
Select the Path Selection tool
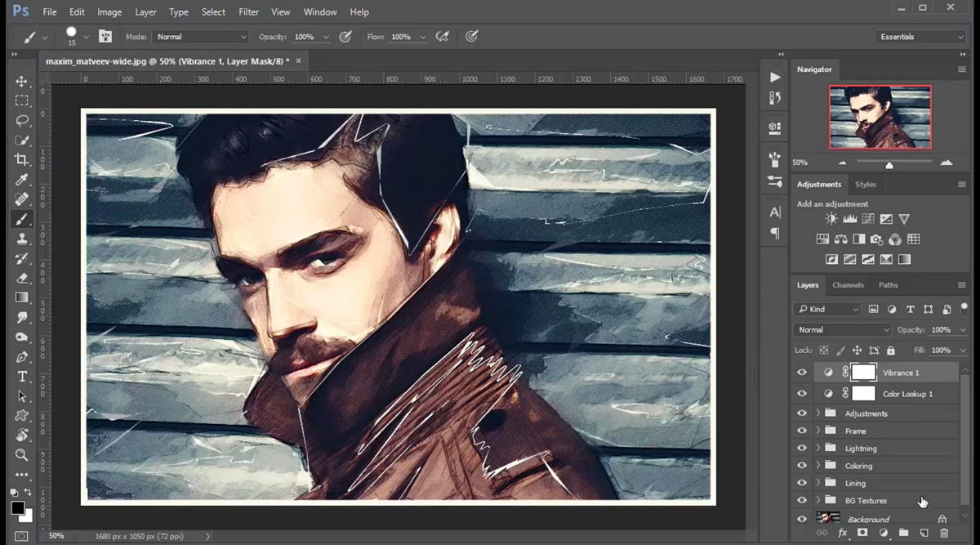22,395
